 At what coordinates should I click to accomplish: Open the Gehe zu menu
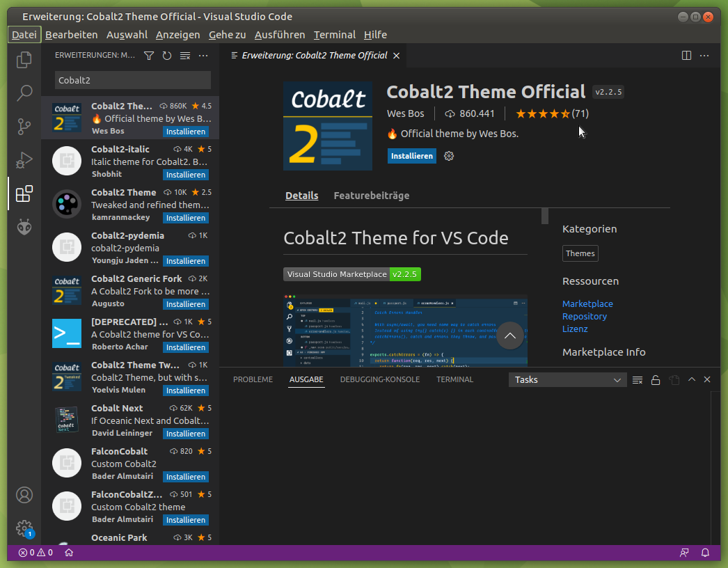(x=228, y=35)
